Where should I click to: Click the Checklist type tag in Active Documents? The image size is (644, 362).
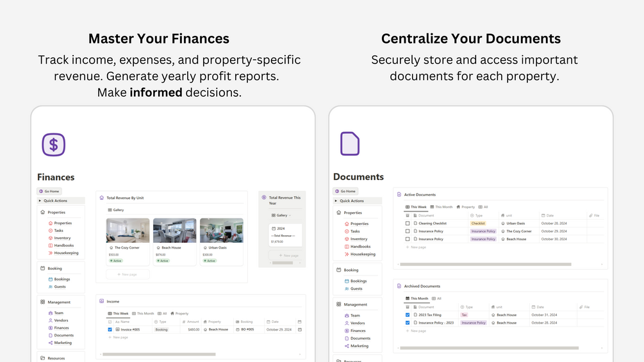(x=478, y=223)
